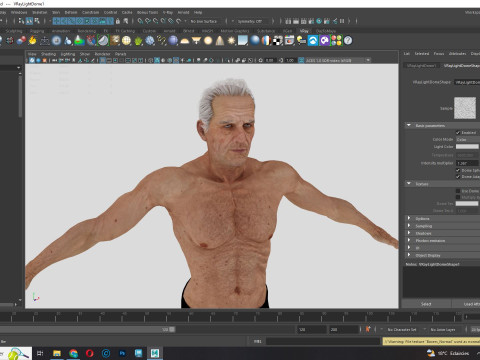Toggle the Dome Adaptive checkbox
The height and width of the screenshot is (360, 480).
click(x=458, y=177)
